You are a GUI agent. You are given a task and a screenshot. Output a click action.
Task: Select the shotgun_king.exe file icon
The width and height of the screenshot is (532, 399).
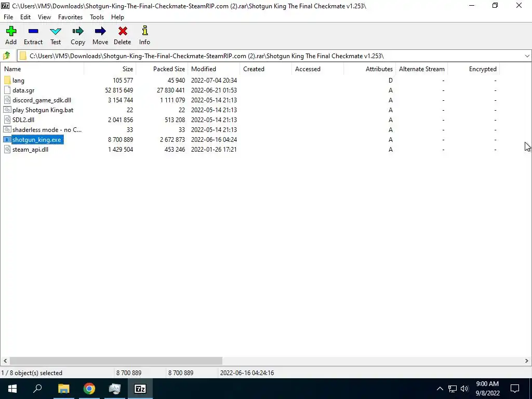(7, 139)
